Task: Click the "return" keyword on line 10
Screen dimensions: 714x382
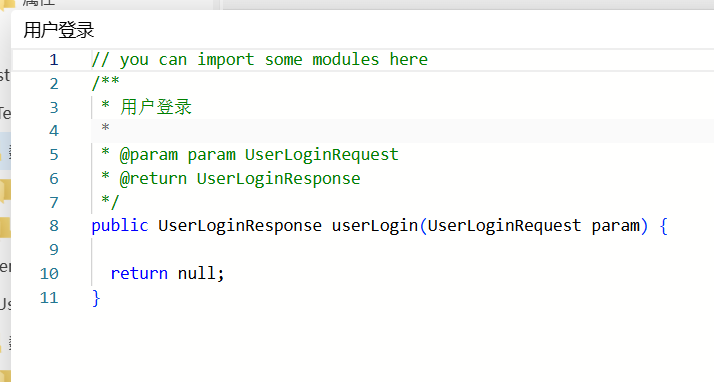Action: pyautogui.click(x=139, y=274)
